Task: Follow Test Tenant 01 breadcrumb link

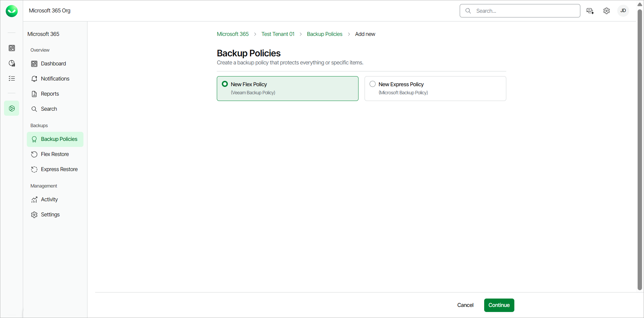Action: coord(278,34)
